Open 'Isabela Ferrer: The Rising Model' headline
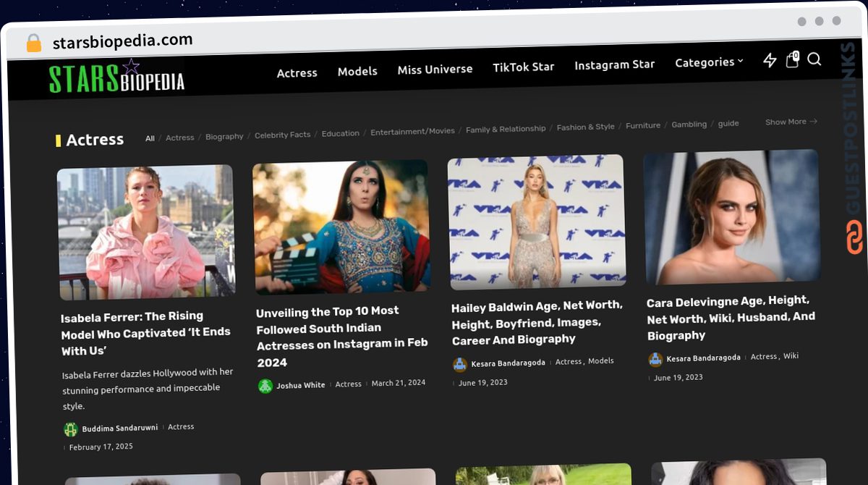The image size is (868, 485). coord(146,334)
